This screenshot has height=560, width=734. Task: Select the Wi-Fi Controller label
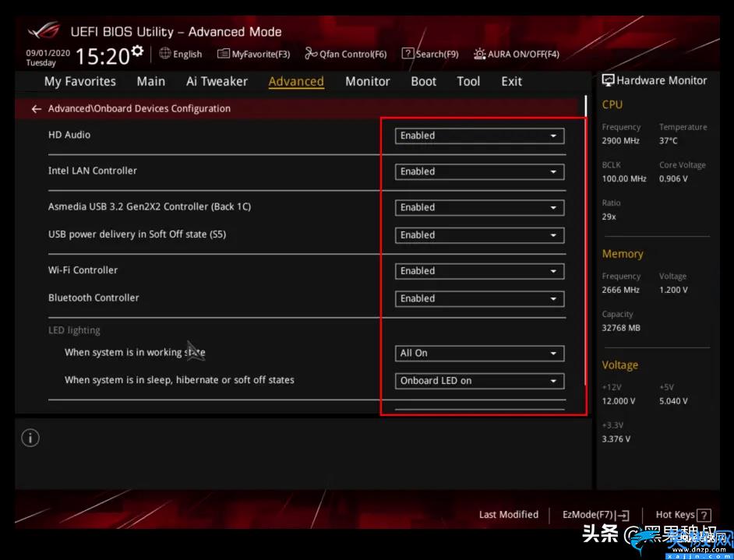coord(83,270)
